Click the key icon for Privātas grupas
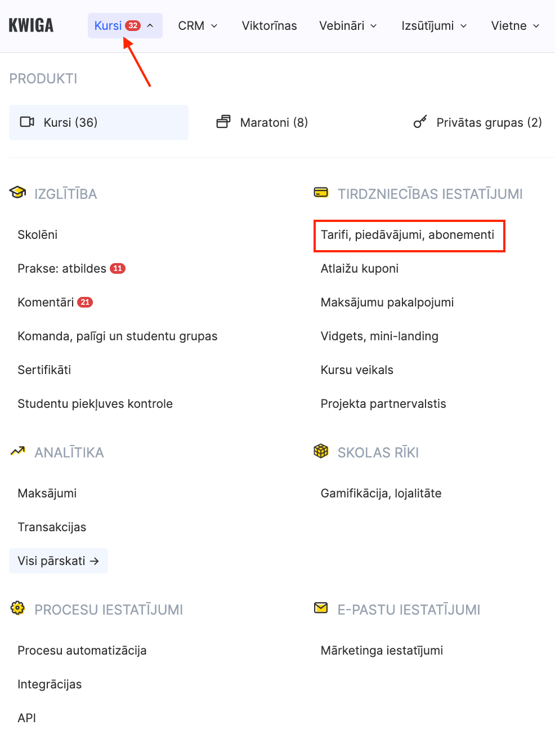The height and width of the screenshot is (756, 555). coord(420,122)
